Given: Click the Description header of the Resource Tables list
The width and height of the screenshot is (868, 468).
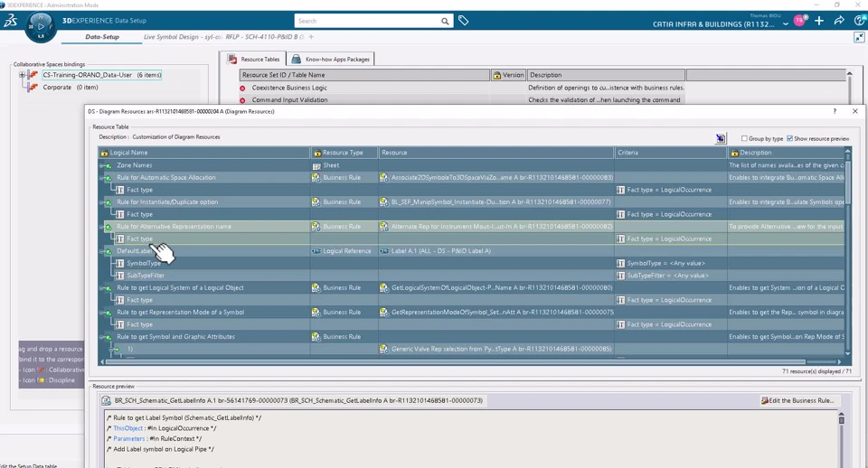Looking at the screenshot, I should tap(606, 75).
